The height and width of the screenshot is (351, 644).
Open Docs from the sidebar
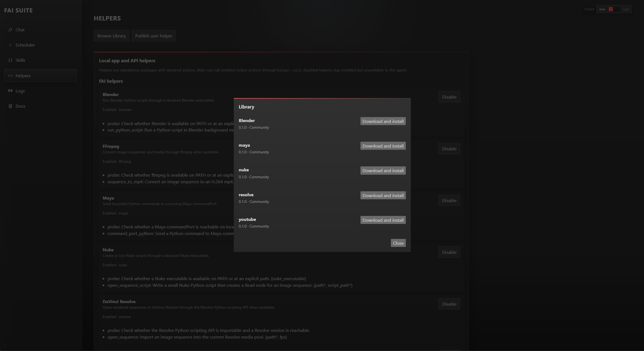click(x=40, y=106)
